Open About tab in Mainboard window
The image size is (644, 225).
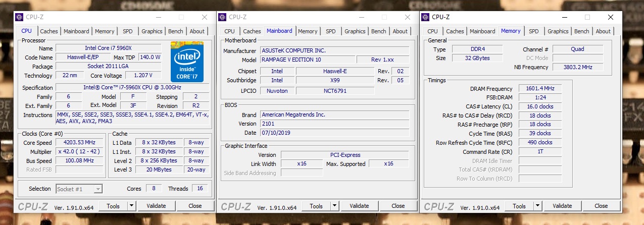tap(400, 31)
